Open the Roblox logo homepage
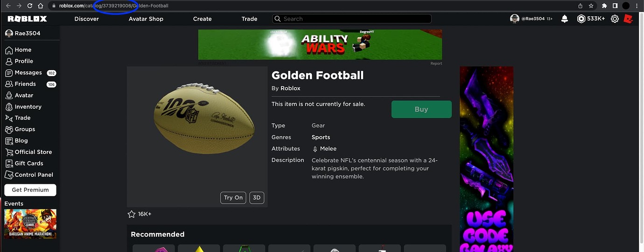Image resolution: width=644 pixels, height=252 pixels. point(27,19)
